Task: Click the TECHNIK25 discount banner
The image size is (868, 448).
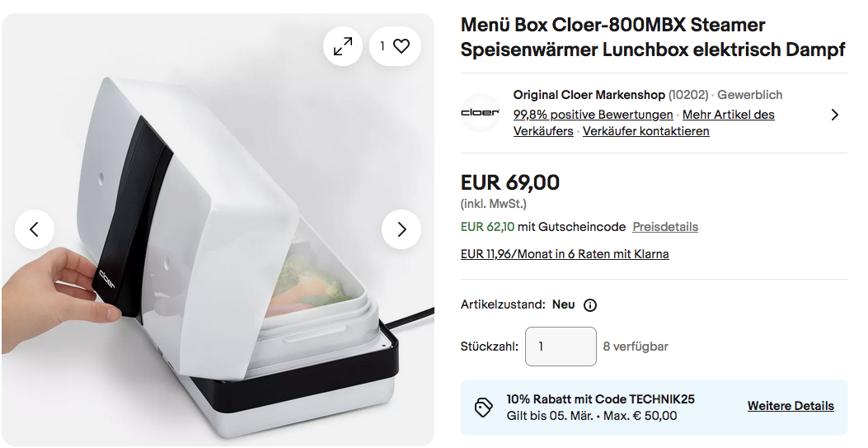Action: pyautogui.click(x=654, y=408)
